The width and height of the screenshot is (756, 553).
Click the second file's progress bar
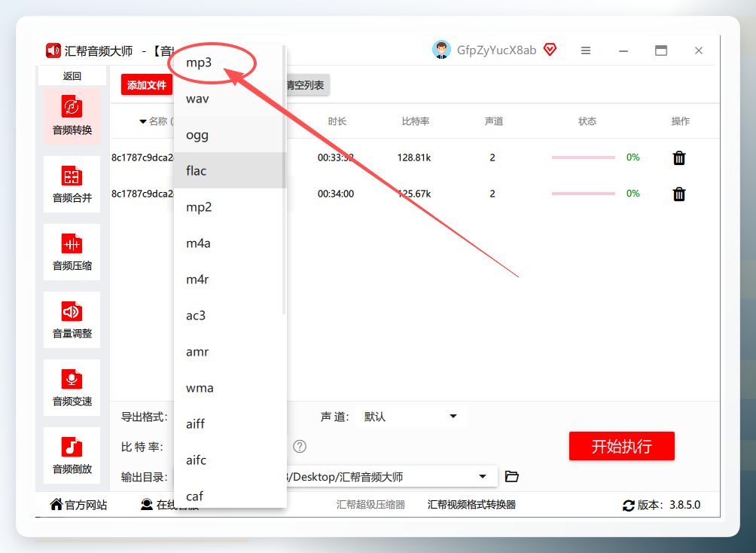(x=583, y=194)
